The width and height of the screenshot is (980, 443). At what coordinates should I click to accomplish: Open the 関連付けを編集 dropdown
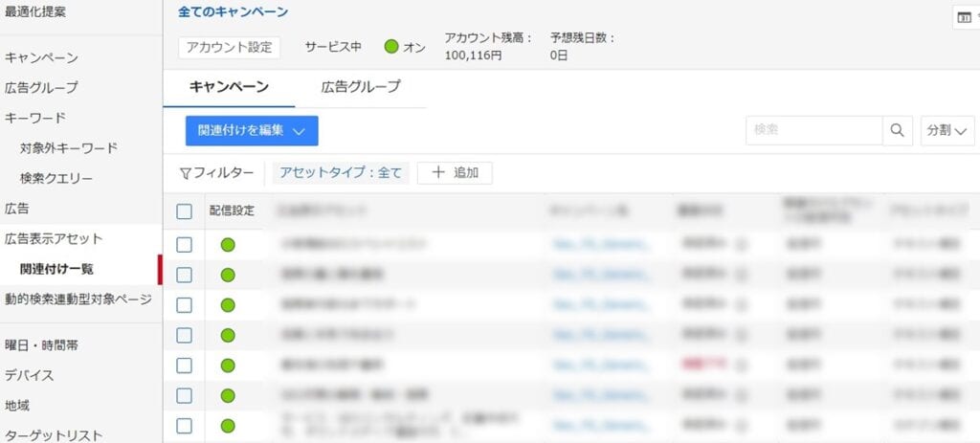click(252, 130)
